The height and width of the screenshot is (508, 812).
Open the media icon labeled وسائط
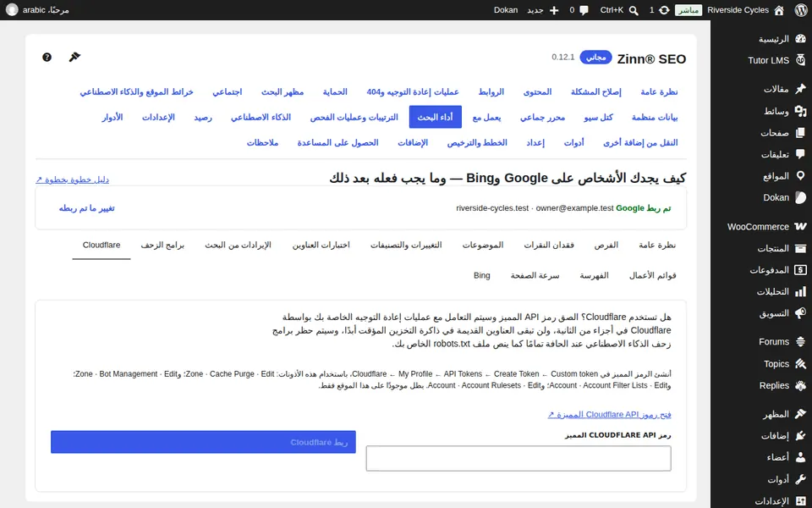pos(801,111)
